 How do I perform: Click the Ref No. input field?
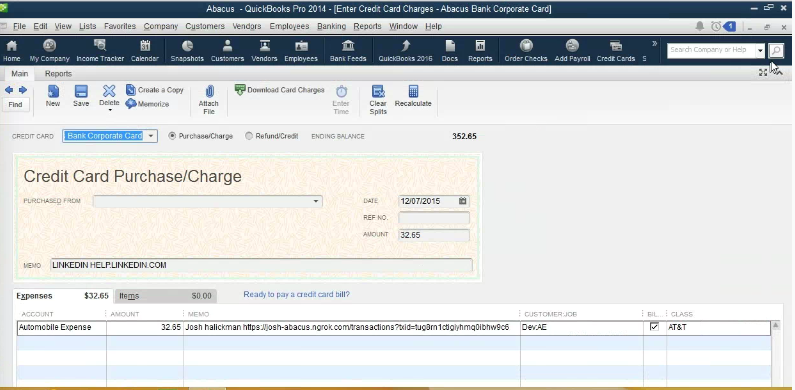pyautogui.click(x=434, y=218)
